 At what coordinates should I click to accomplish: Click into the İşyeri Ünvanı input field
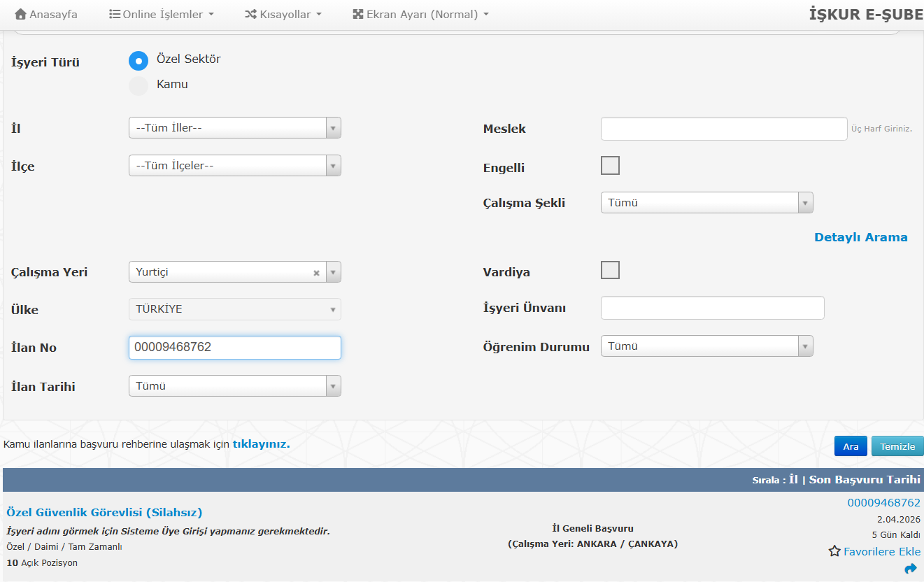pos(713,308)
